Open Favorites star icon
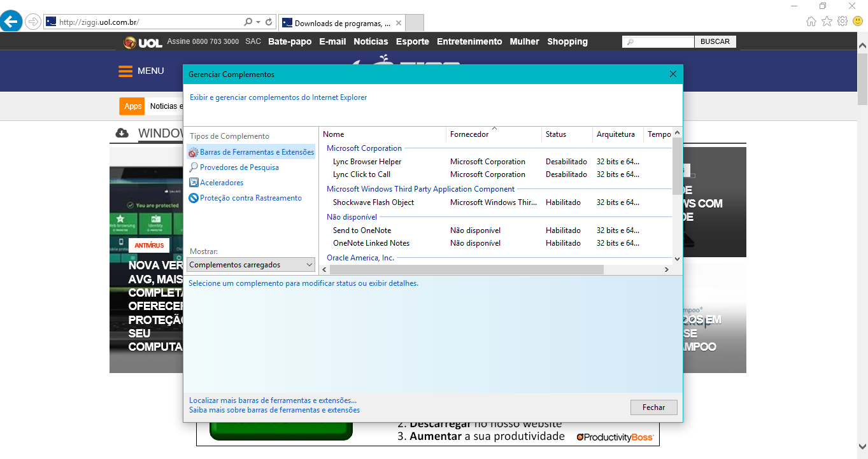This screenshot has width=868, height=459. [827, 21]
